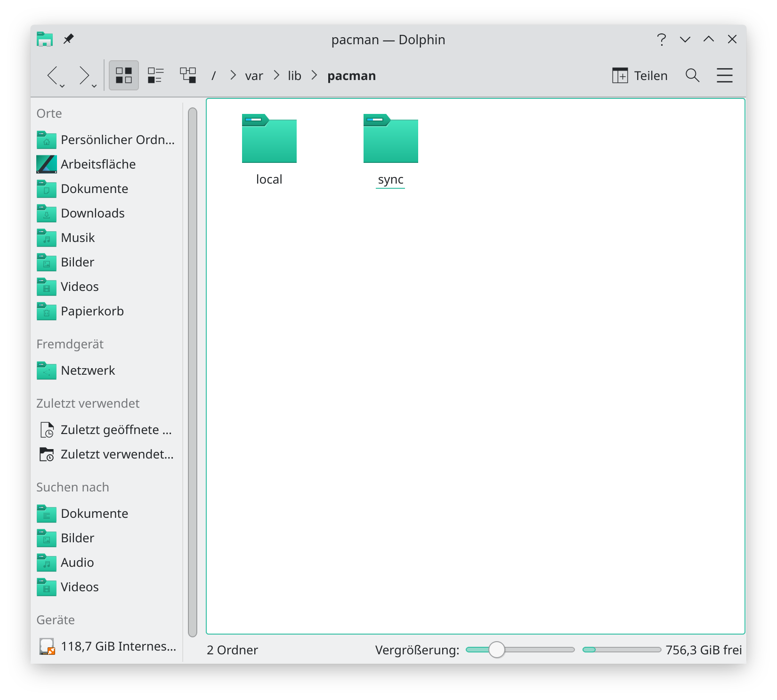777x700 pixels.
Task: Switch to icons view mode
Action: pyautogui.click(x=124, y=75)
